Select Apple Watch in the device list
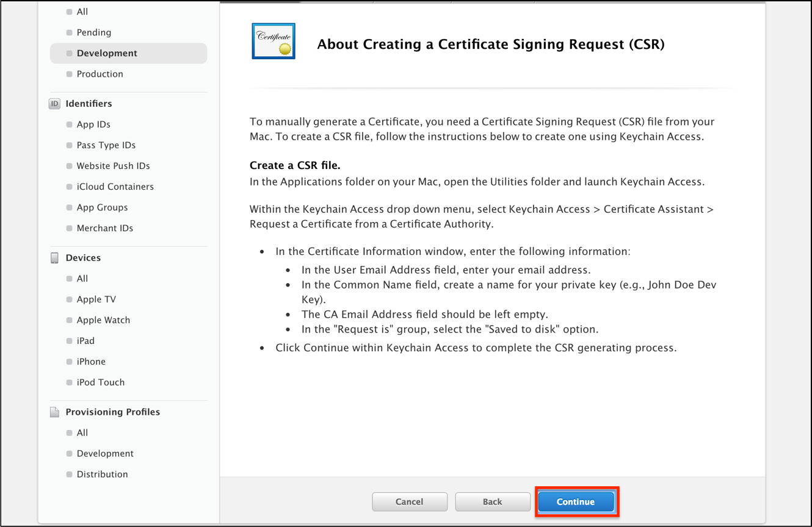Screen dimensions: 812x527 click(103, 320)
